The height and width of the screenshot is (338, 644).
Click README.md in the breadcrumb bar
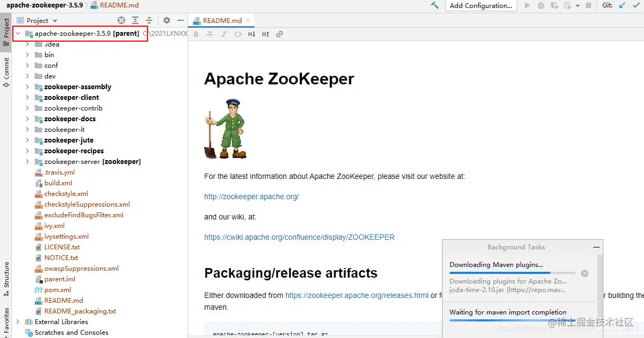[x=114, y=5]
